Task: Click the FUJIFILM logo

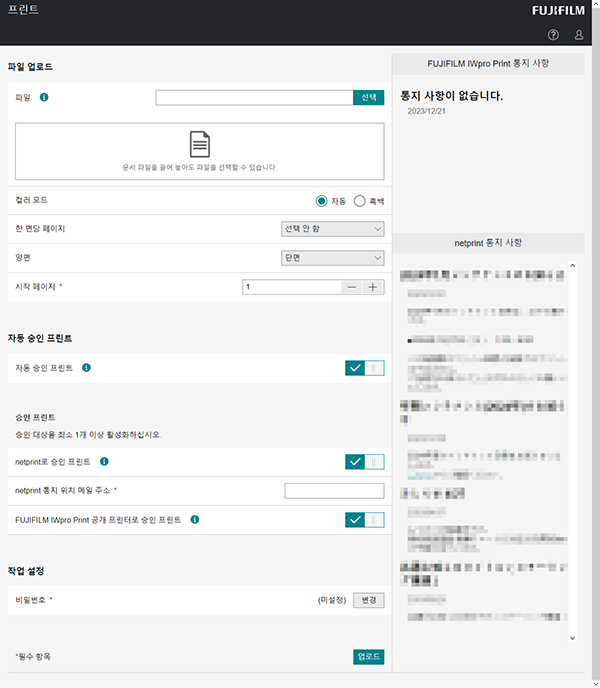Action: tap(559, 11)
